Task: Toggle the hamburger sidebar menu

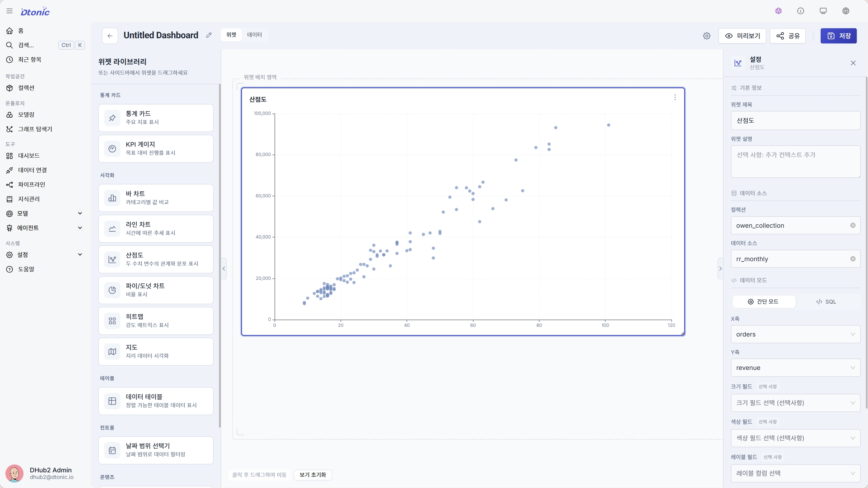Action: click(x=9, y=11)
